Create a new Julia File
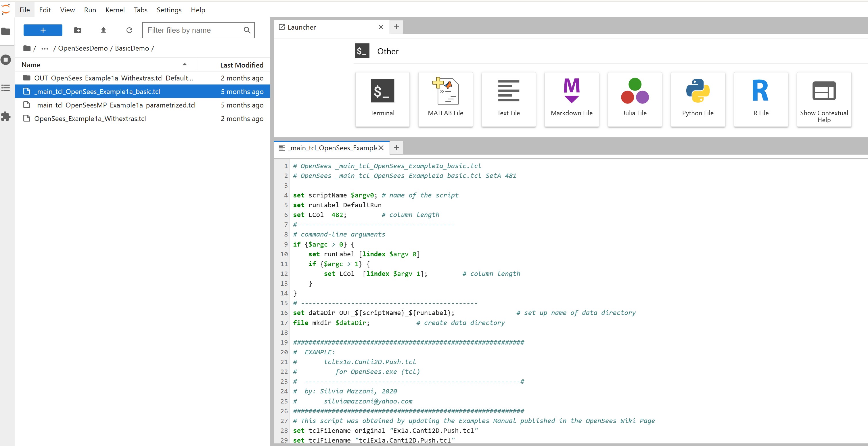The width and height of the screenshot is (868, 446). point(635,99)
